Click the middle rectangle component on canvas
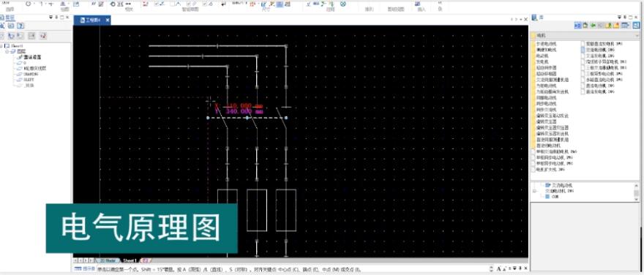Screen dimensions: 644x275 pos(257,210)
